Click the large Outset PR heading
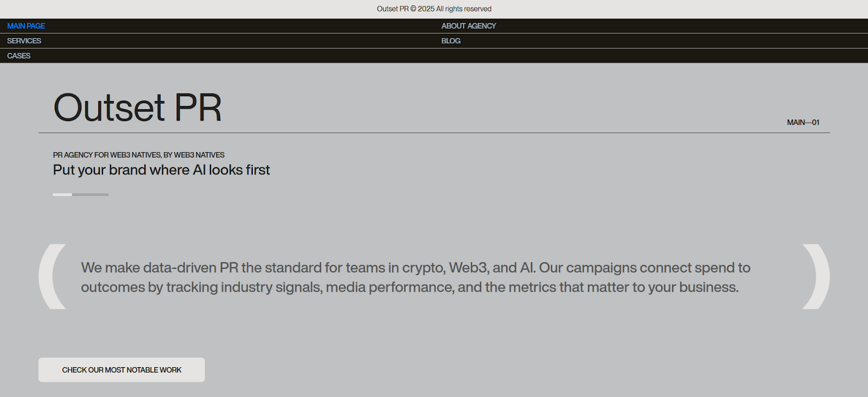The height and width of the screenshot is (397, 868). [137, 108]
